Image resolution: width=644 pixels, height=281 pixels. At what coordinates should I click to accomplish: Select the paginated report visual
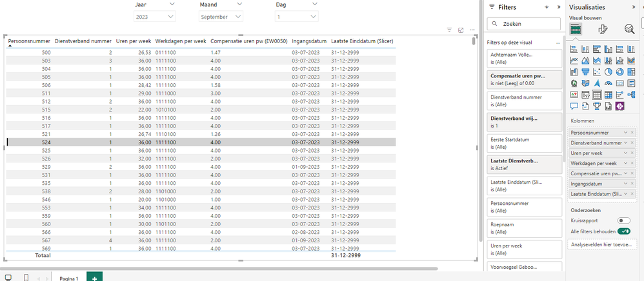tap(609, 106)
